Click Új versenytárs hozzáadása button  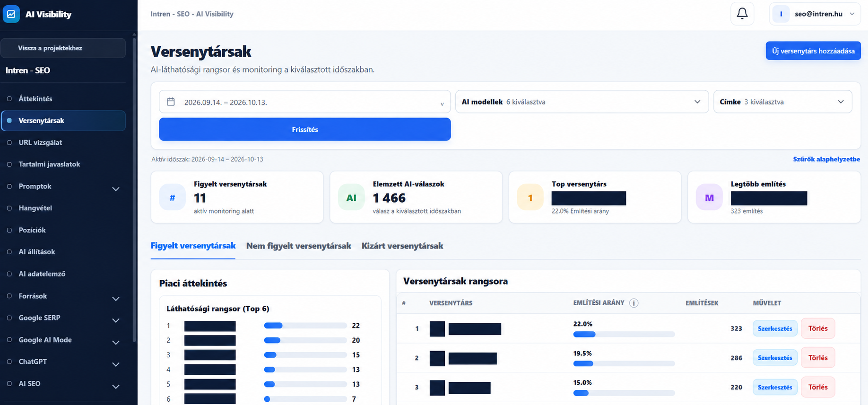tap(813, 51)
